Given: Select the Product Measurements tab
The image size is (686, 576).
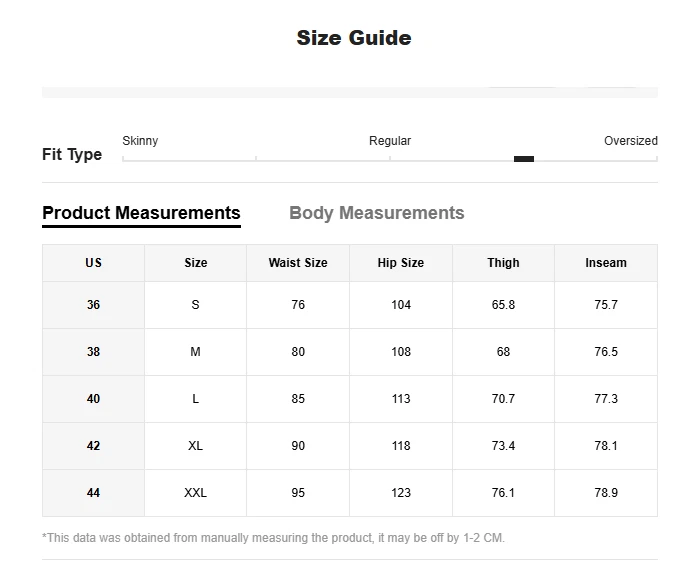Looking at the screenshot, I should pyautogui.click(x=141, y=213).
